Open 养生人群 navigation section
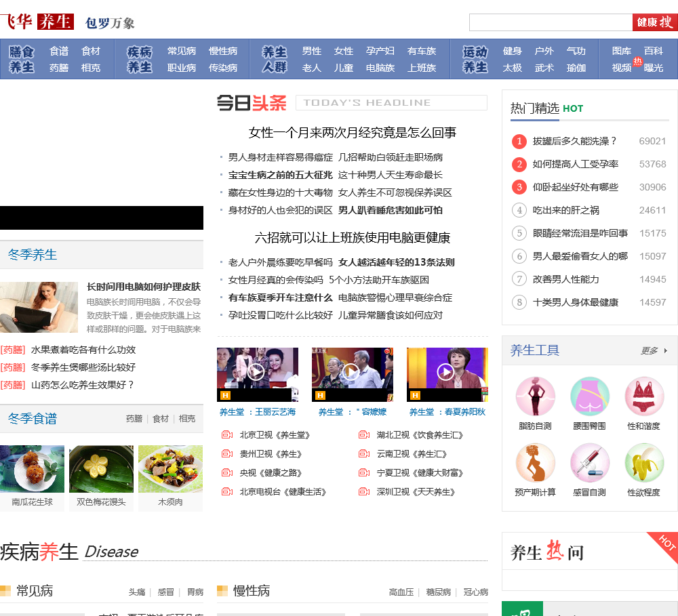Image resolution: width=678 pixels, height=616 pixels. click(x=275, y=59)
